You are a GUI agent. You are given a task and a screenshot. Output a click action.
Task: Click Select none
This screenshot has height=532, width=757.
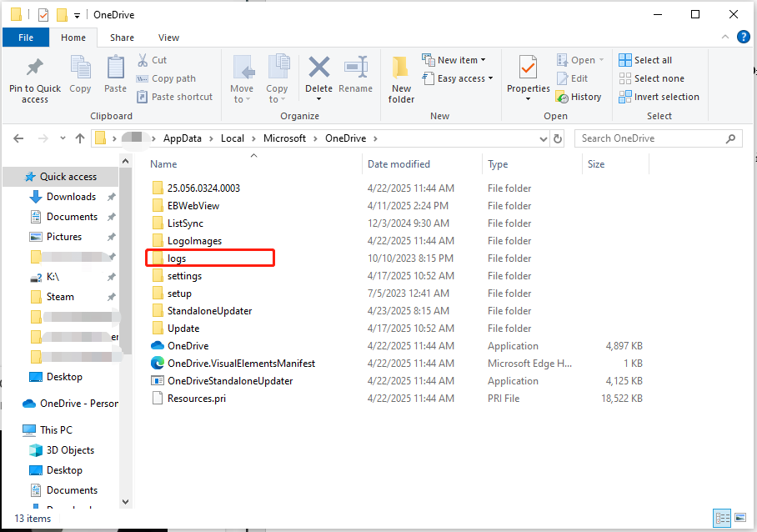point(652,78)
